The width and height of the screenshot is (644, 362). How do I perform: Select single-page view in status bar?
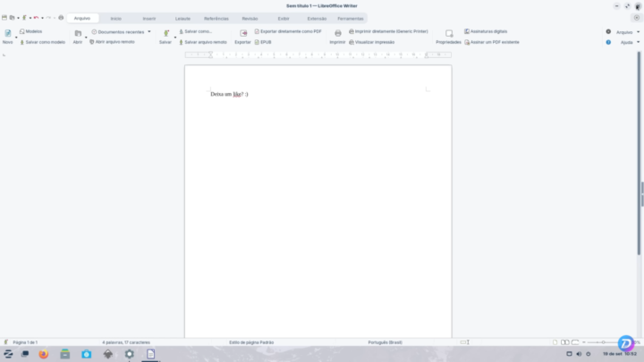tap(555, 342)
